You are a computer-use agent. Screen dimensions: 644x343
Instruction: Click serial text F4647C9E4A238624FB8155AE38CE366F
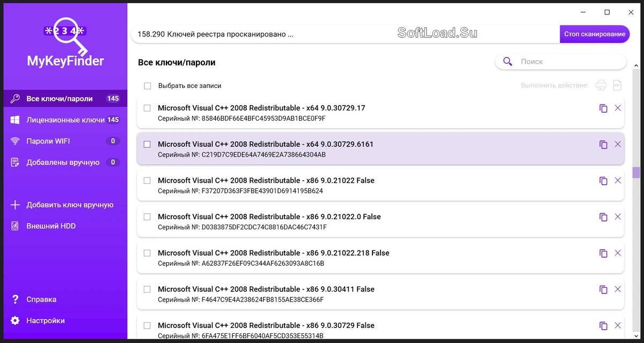[x=262, y=300]
